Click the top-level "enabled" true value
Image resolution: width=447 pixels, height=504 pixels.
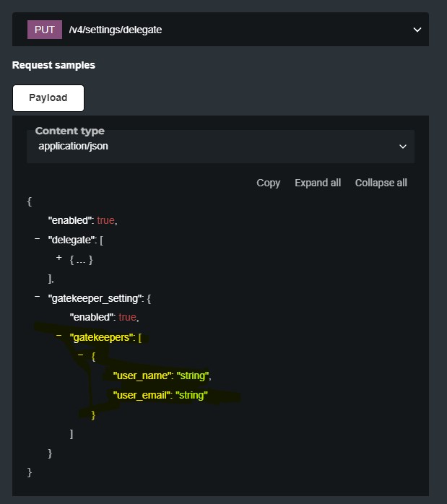tap(105, 220)
